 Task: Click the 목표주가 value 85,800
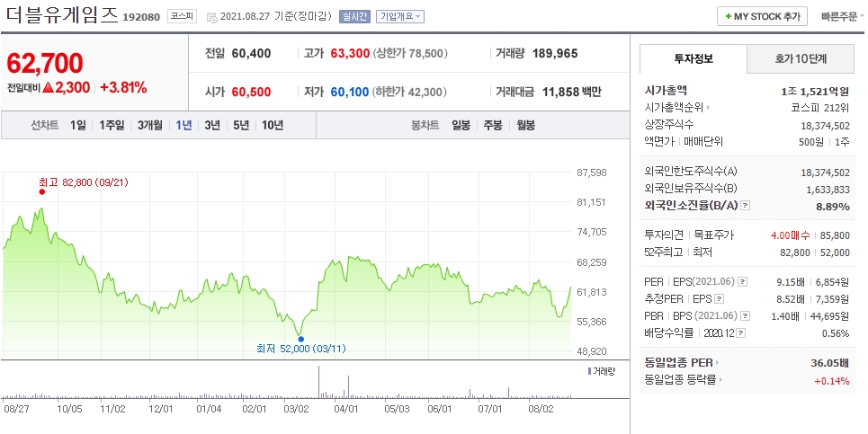[x=835, y=235]
